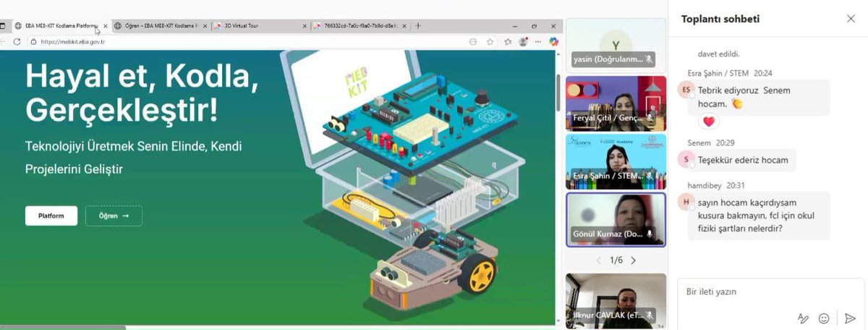Close the 766332cd browser tab
Screen dimensions: 868x330
405,26
